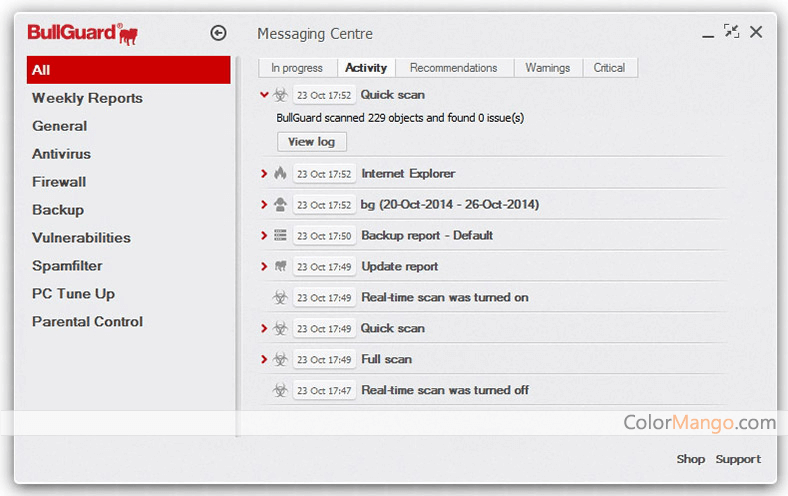Screen dimensions: 788x496
Task: Click the icon beside Real-time scan turned off
Action: tap(280, 390)
